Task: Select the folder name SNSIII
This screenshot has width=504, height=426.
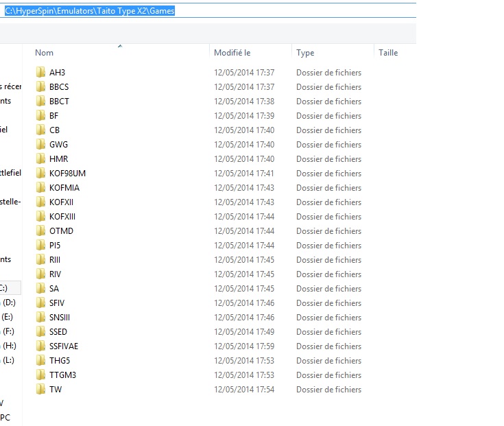Action: (60, 318)
